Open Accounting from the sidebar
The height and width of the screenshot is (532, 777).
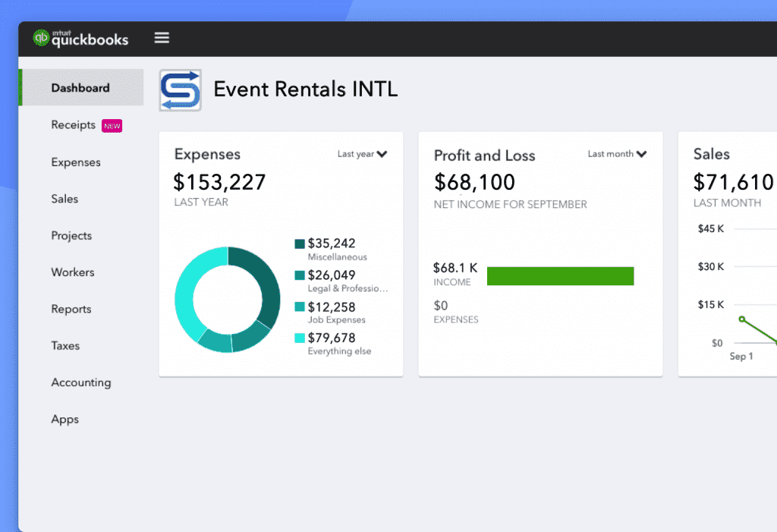[x=81, y=382]
